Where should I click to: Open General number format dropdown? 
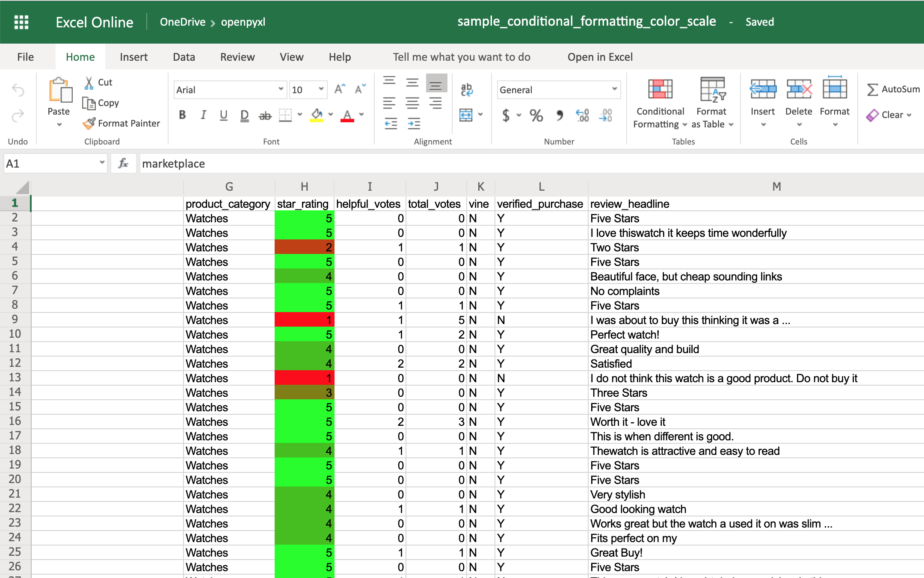tap(610, 89)
